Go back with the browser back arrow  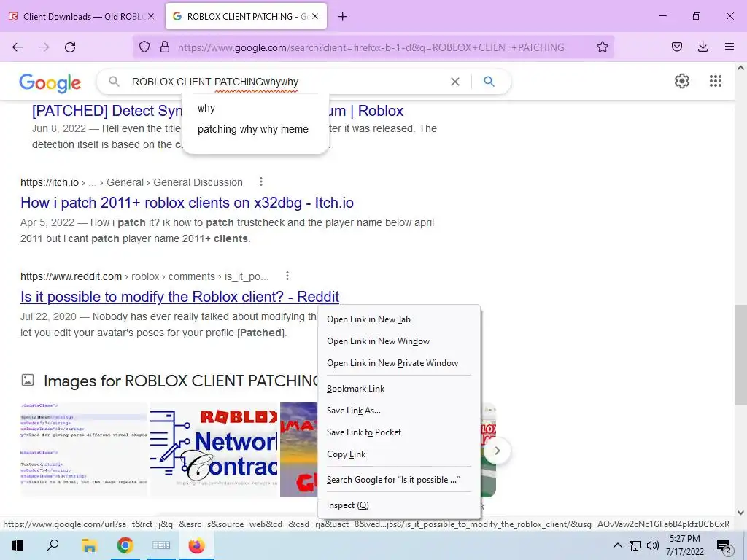click(x=18, y=47)
